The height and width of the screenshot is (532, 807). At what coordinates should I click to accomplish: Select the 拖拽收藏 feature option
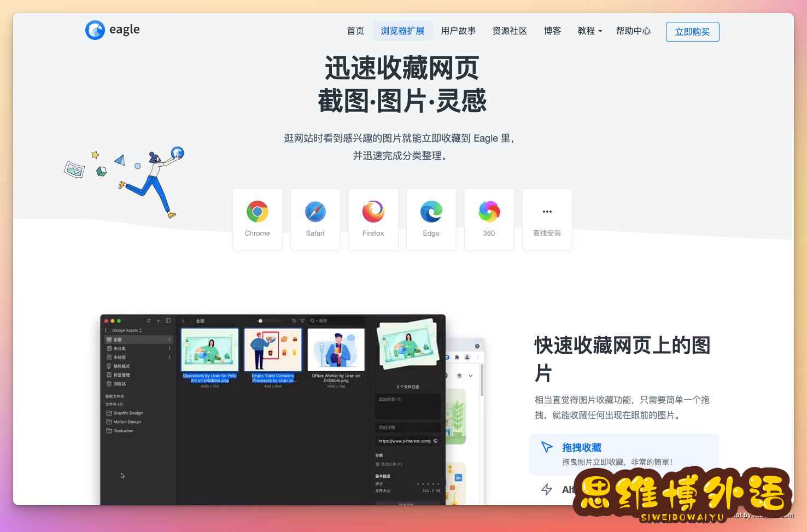tap(623, 454)
